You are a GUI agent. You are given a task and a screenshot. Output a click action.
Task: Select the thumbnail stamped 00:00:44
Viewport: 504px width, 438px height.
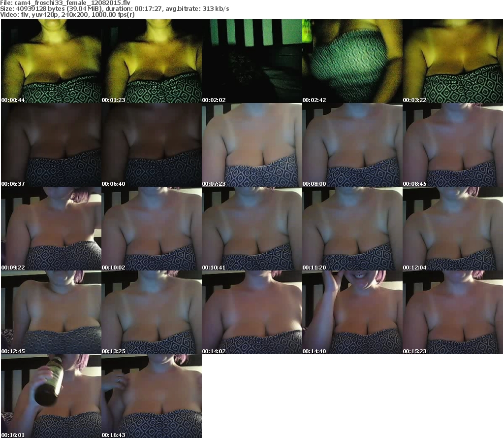point(51,61)
